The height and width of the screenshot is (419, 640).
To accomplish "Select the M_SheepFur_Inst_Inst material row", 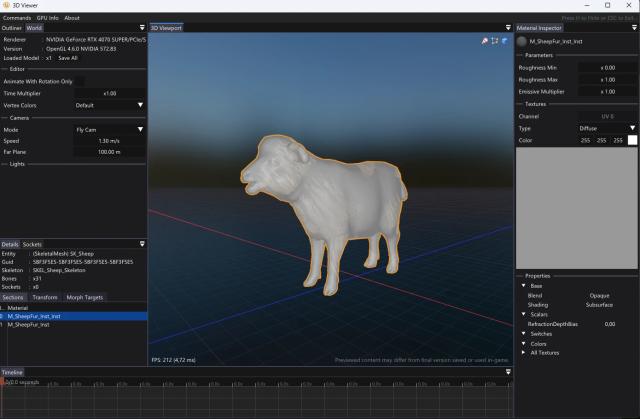I will (x=73, y=316).
